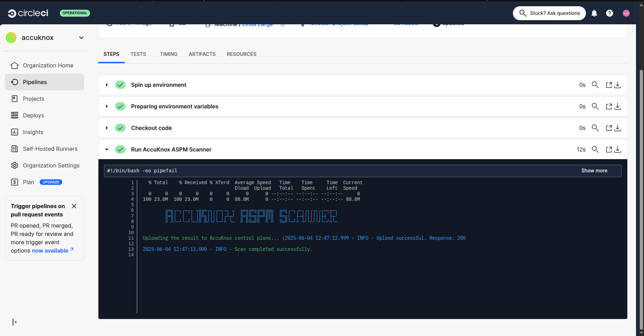
Task: Click the CircleCI logo
Action: coord(28,13)
